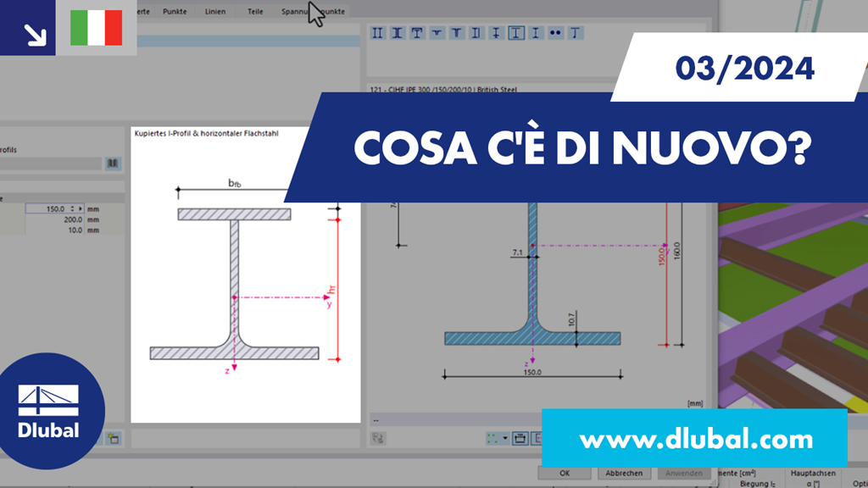The width and height of the screenshot is (868, 488).
Task: Select the back-to-back channel section icon
Action: pos(397,33)
